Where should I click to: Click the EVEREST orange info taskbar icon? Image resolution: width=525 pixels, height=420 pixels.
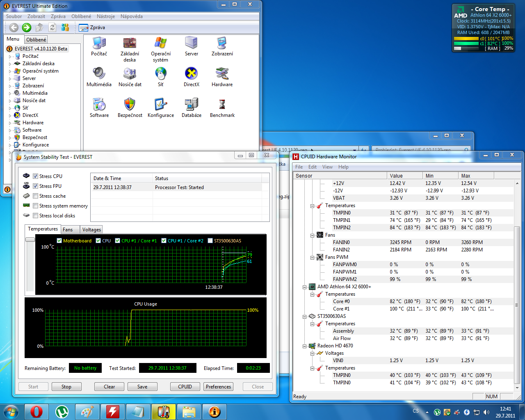tap(215, 411)
